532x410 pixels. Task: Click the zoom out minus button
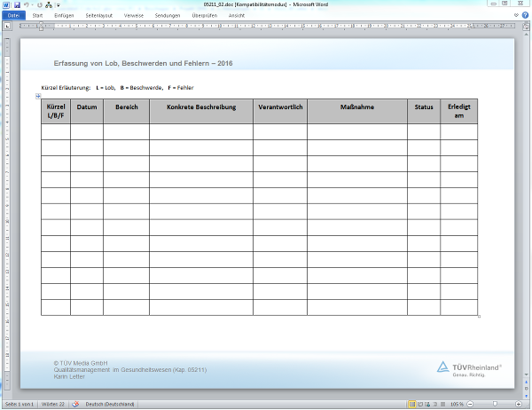[x=471, y=405]
